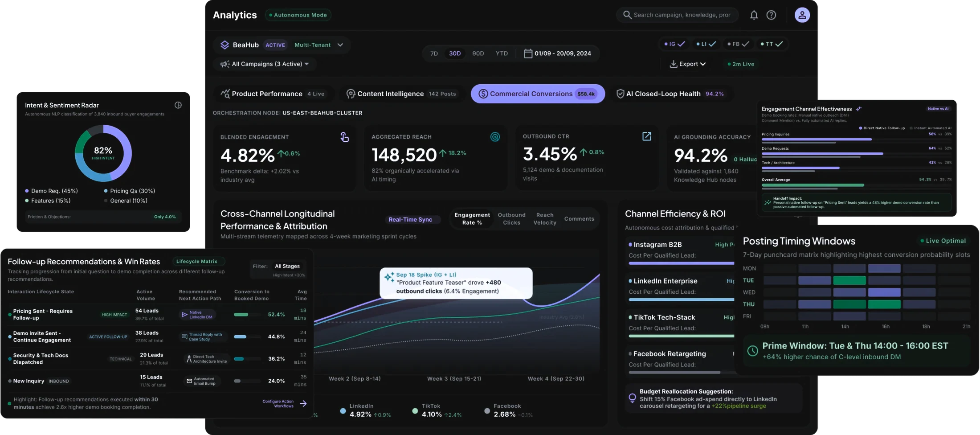The width and height of the screenshot is (980, 435).
Task: Select the 7D time range
Action: [x=434, y=53]
